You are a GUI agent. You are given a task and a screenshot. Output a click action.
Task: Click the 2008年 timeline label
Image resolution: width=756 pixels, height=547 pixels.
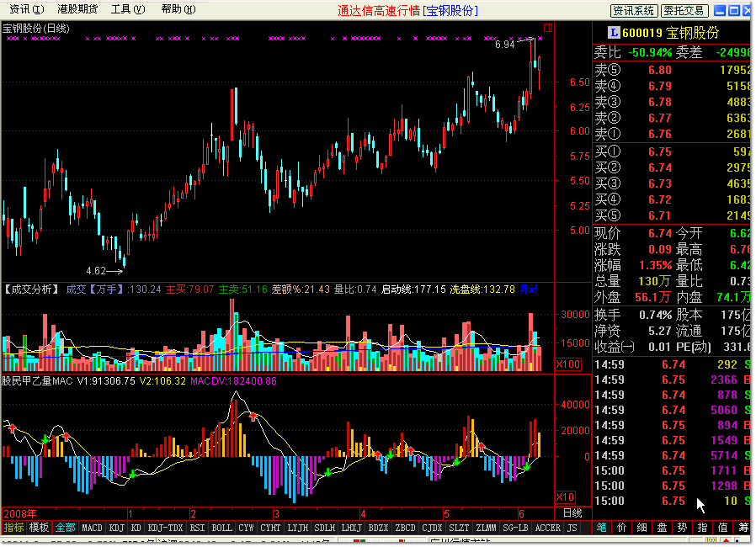(x=19, y=513)
